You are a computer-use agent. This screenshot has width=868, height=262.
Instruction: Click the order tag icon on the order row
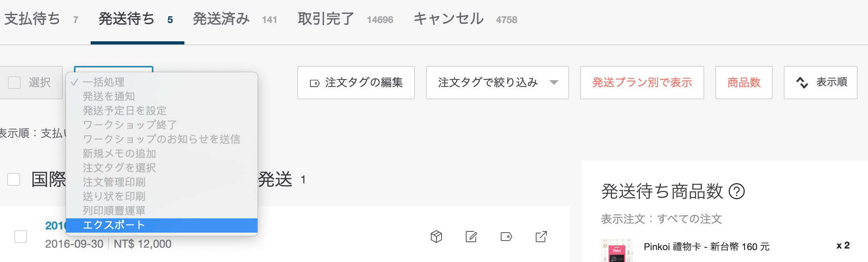[506, 237]
